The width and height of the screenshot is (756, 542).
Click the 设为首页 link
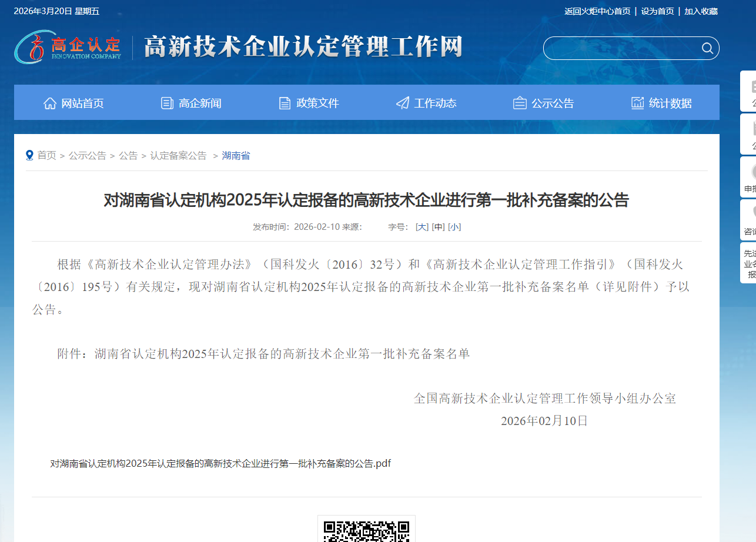(x=657, y=11)
